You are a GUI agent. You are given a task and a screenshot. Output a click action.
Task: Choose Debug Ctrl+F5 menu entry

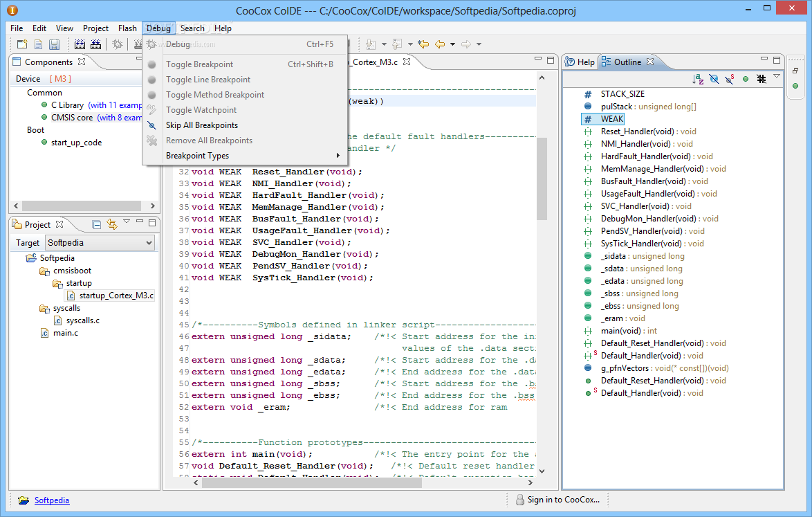(x=244, y=44)
